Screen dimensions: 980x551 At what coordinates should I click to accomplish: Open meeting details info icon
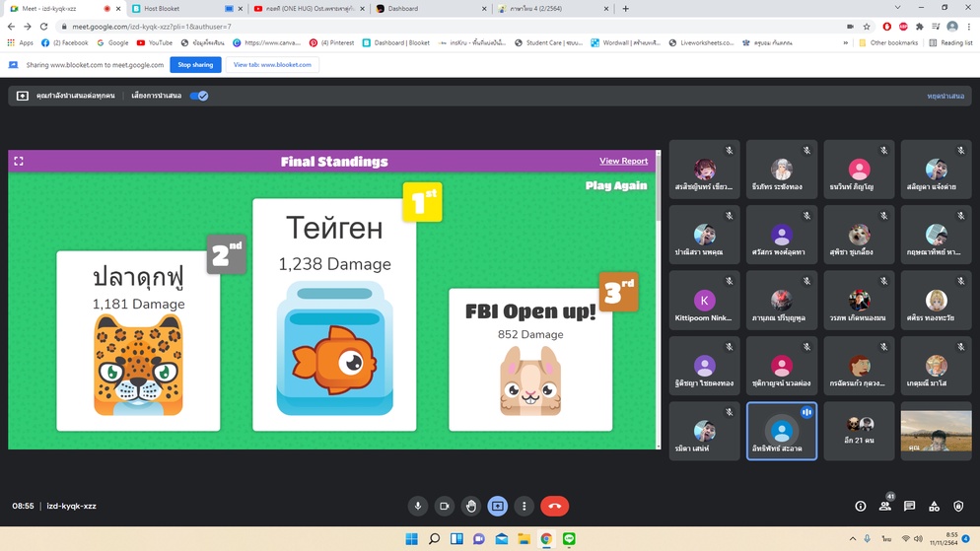tap(861, 506)
